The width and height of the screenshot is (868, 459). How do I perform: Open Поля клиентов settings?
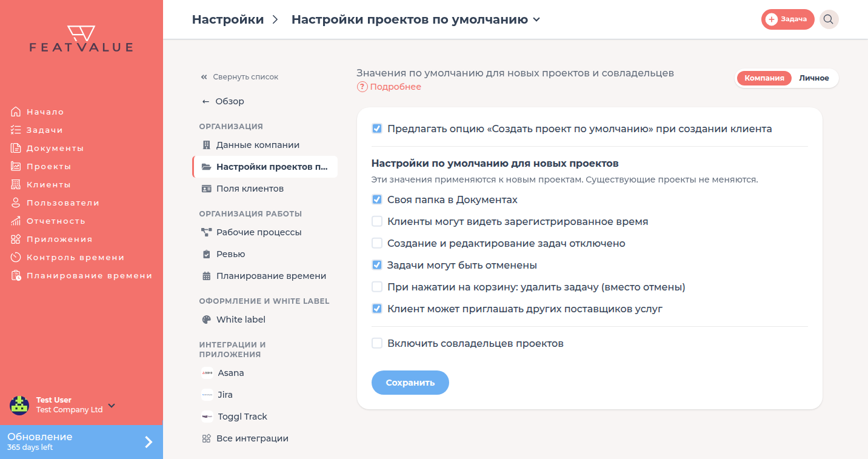point(265,189)
